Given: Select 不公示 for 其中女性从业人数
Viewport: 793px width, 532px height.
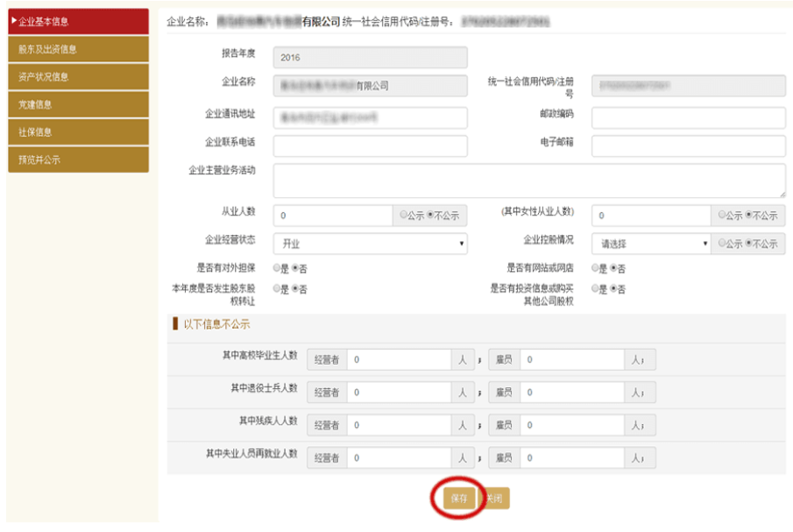Looking at the screenshot, I should click(x=750, y=213).
